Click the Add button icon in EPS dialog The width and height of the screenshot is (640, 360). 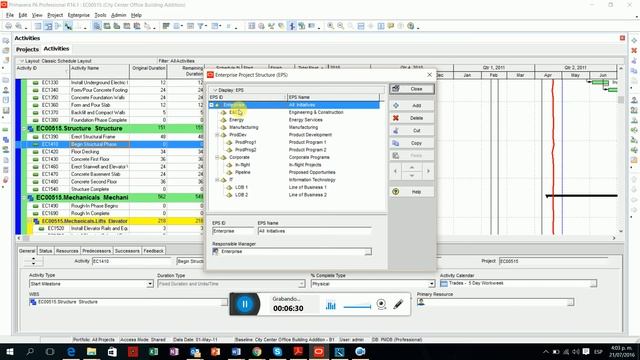[396, 105]
